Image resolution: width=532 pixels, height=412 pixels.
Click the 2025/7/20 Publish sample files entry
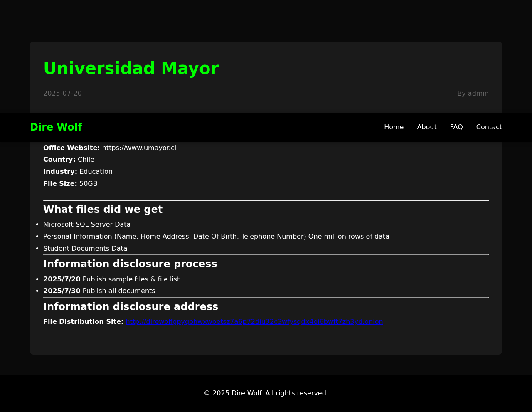[111, 279]
